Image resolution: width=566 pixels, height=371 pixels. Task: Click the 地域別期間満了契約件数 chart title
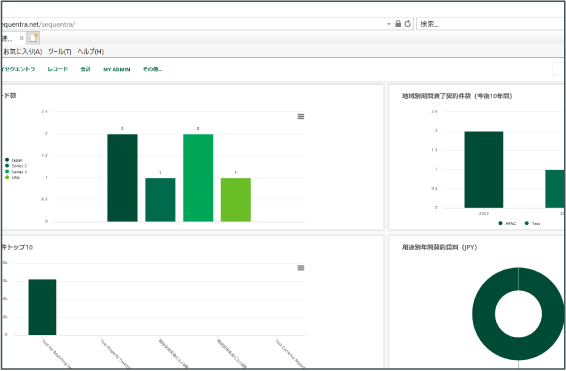pyautogui.click(x=457, y=96)
